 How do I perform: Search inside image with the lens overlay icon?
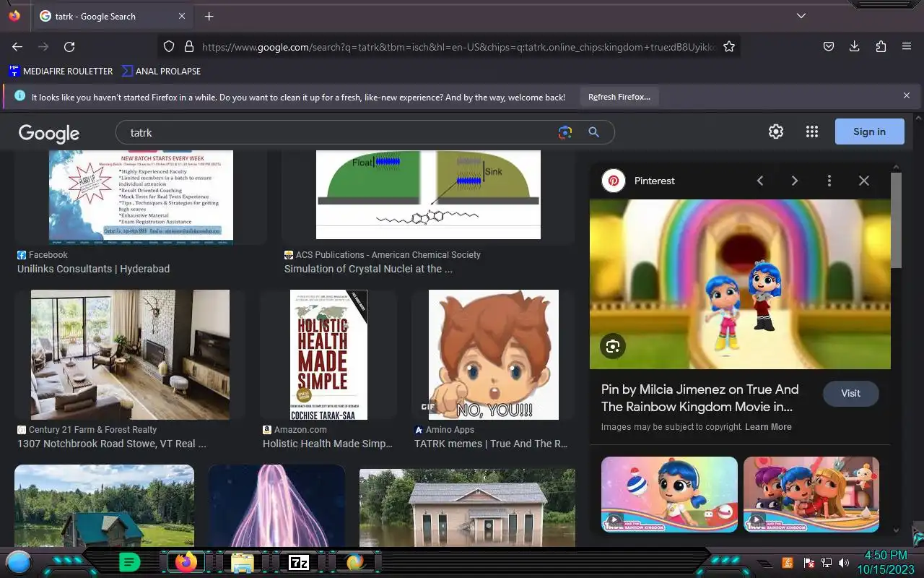pyautogui.click(x=613, y=346)
